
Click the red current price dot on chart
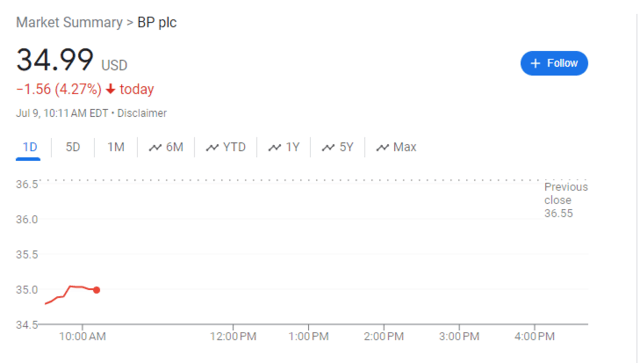96,290
